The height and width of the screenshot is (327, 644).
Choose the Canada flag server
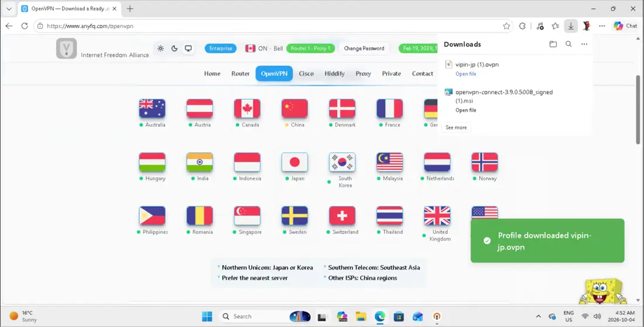247,108
